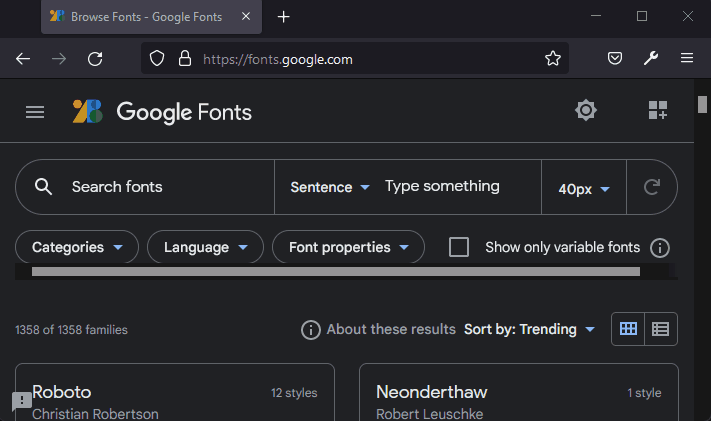
Task: Expand the Categories filter
Action: (77, 247)
